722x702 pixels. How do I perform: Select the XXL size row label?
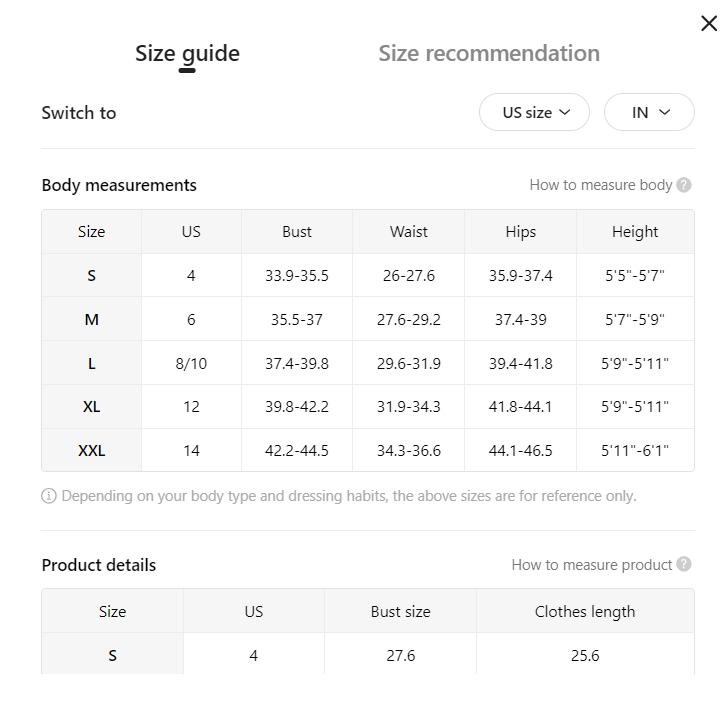coord(92,450)
